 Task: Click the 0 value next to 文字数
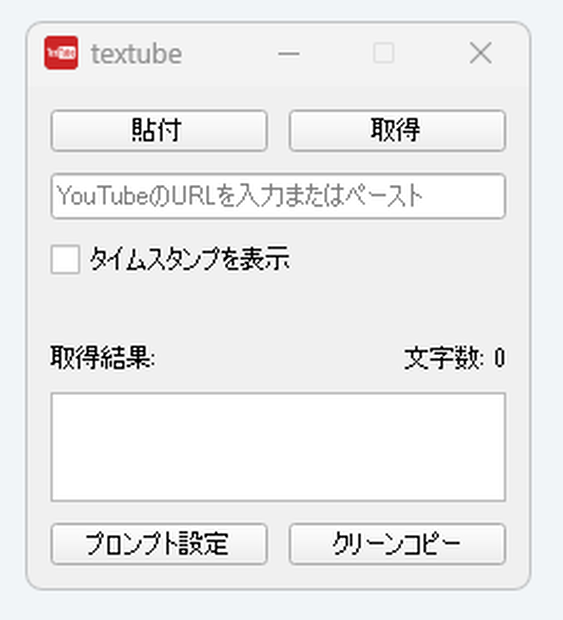pos(500,358)
